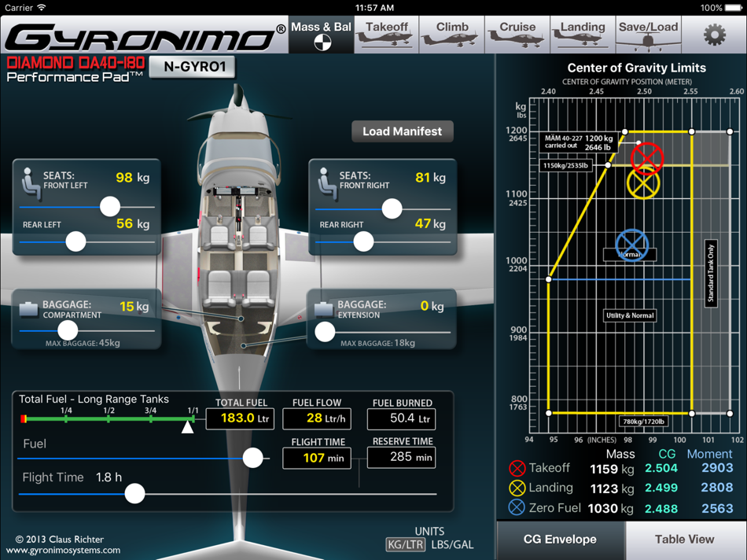The height and width of the screenshot is (560, 747).
Task: Click the blue Zero Fuel marker on chart
Action: [631, 245]
